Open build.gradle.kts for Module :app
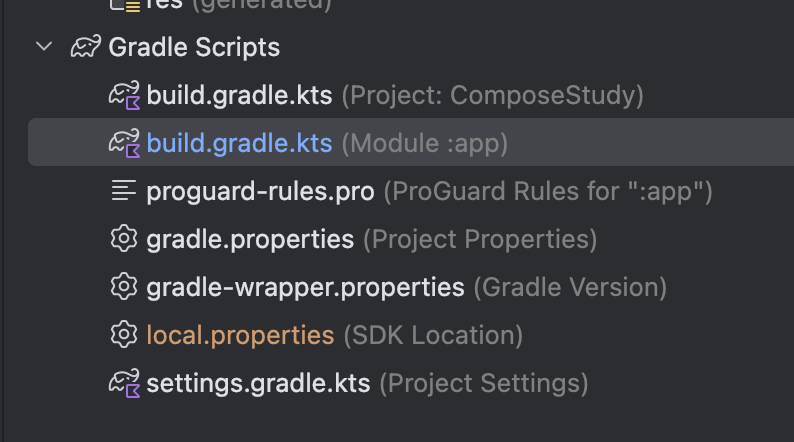This screenshot has width=794, height=442. coord(239,144)
